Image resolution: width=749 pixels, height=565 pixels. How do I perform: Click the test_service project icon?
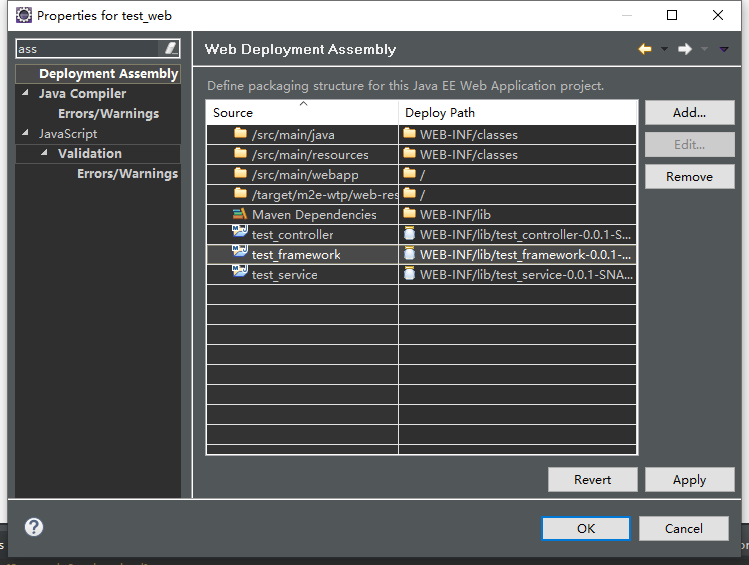(240, 271)
